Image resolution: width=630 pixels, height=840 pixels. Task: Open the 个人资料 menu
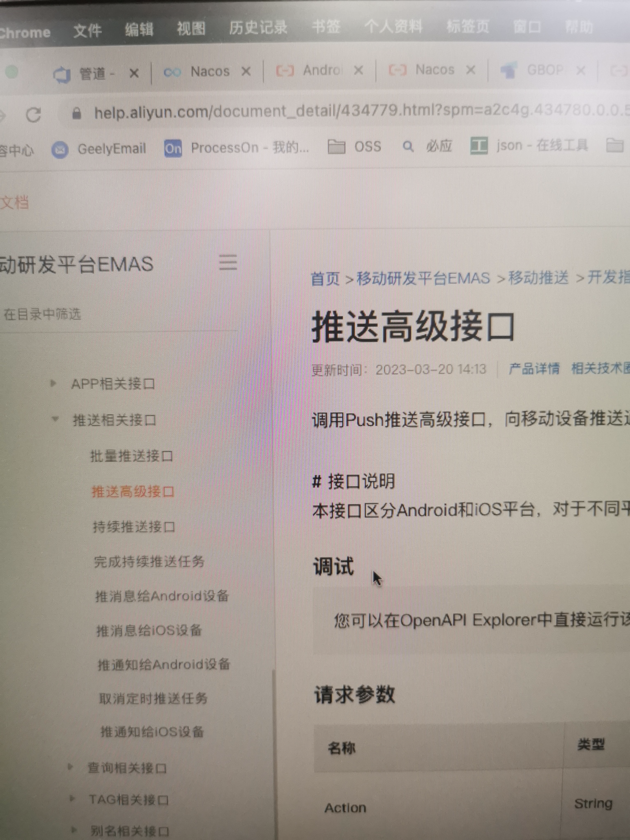[393, 27]
